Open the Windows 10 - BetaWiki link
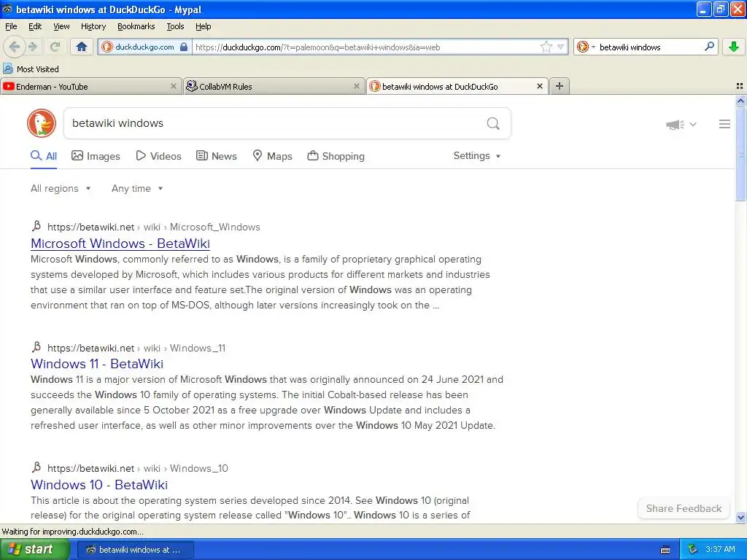747x560 pixels. coord(99,485)
